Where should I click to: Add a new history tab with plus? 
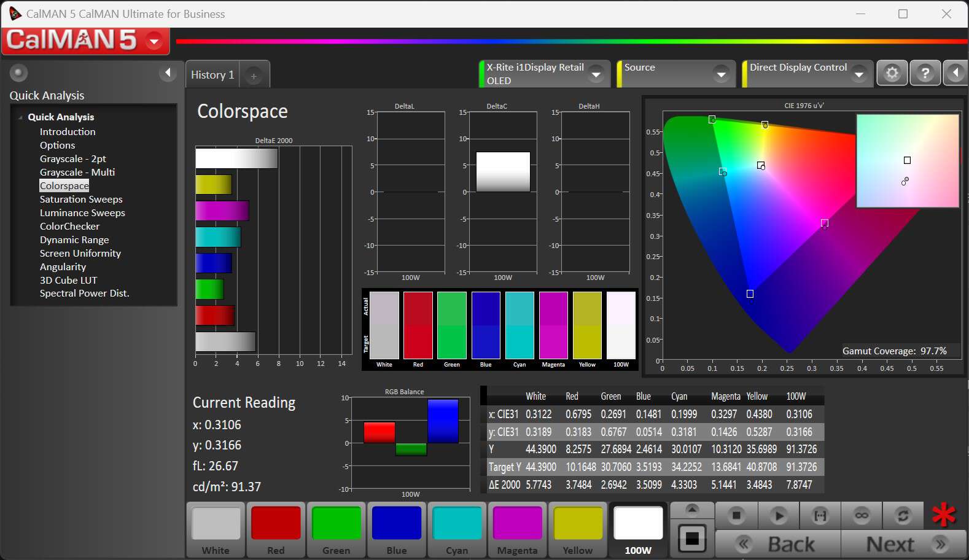click(254, 76)
